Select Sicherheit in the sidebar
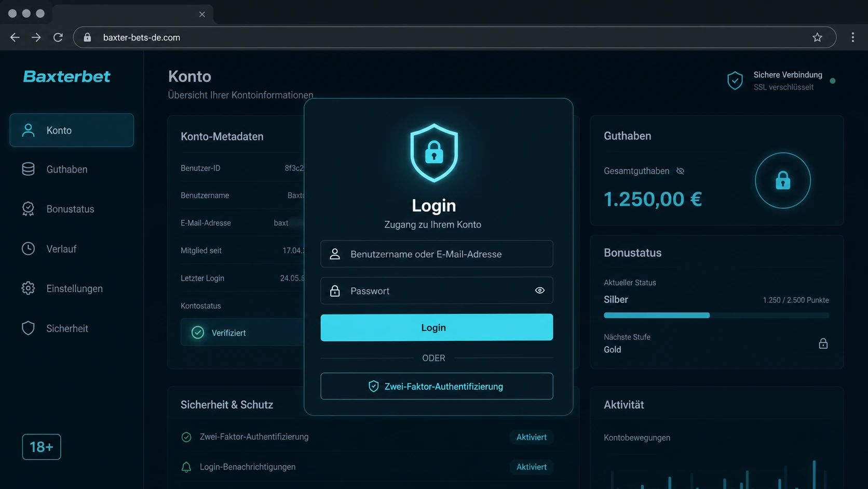Image resolution: width=868 pixels, height=489 pixels. (x=72, y=328)
